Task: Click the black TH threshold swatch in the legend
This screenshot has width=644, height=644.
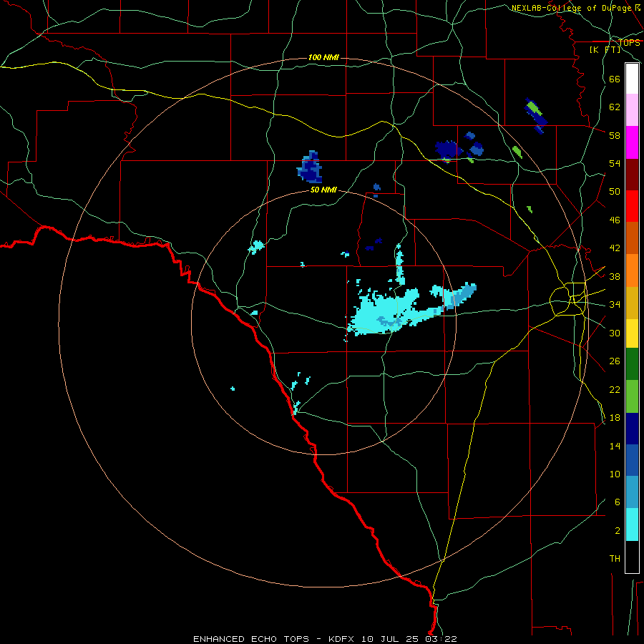Action: click(x=632, y=557)
